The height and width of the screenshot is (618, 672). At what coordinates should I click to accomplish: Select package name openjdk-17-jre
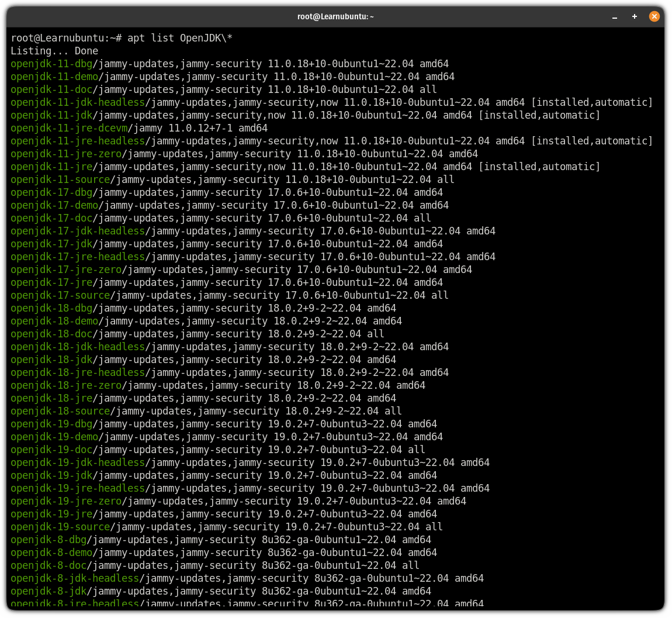tap(51, 282)
